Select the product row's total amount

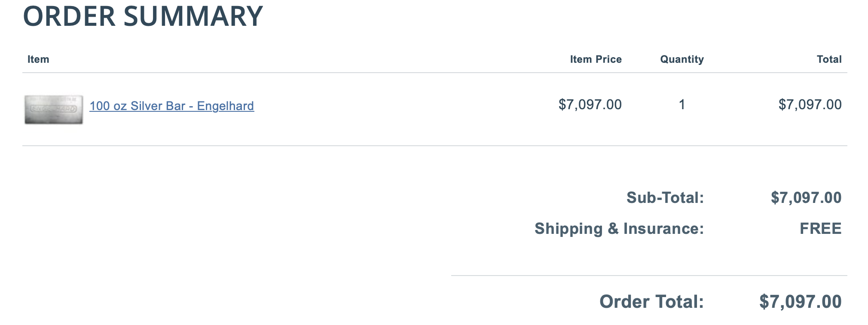(x=810, y=104)
